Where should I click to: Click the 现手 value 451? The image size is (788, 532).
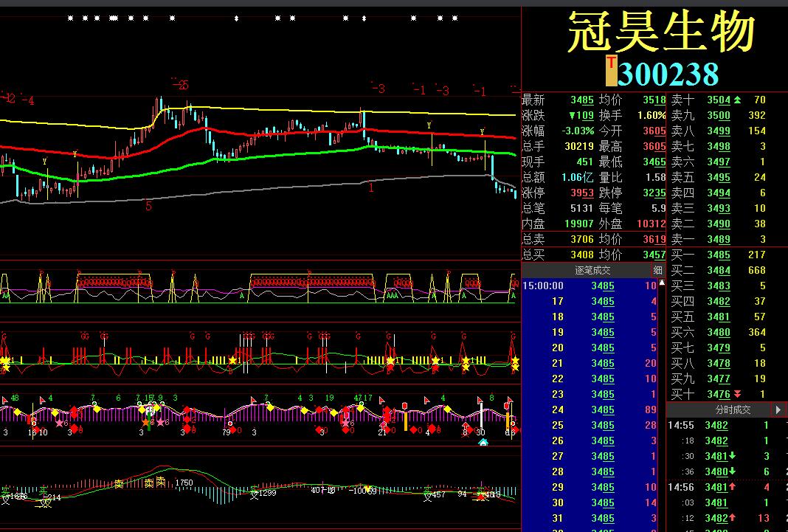point(585,162)
